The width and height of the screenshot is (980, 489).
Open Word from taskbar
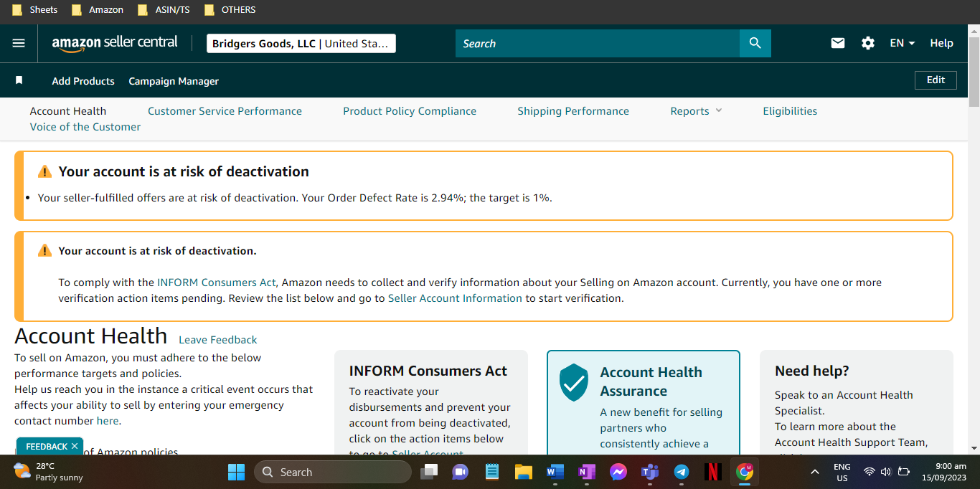click(x=555, y=472)
